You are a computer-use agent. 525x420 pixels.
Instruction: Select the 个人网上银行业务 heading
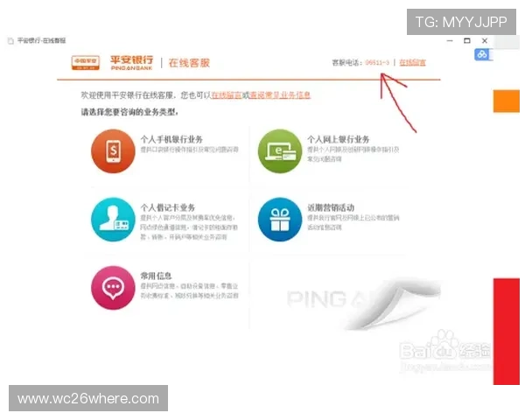click(x=338, y=139)
